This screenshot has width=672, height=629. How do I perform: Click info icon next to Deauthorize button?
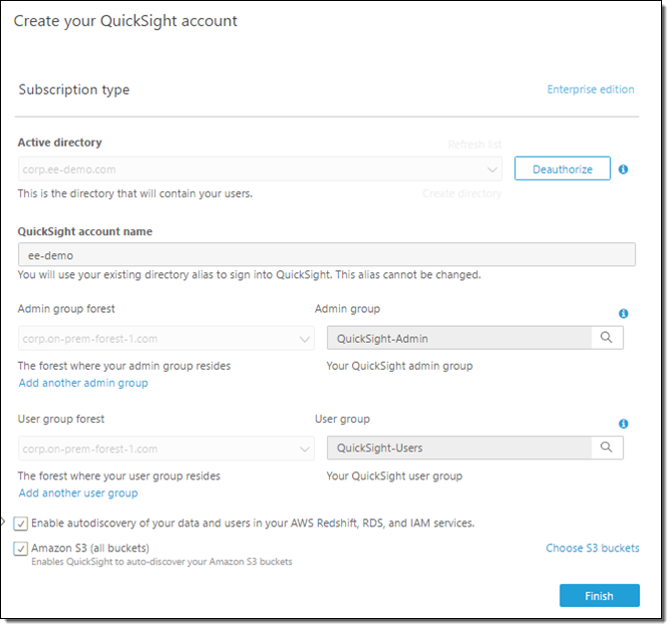pyautogui.click(x=623, y=169)
